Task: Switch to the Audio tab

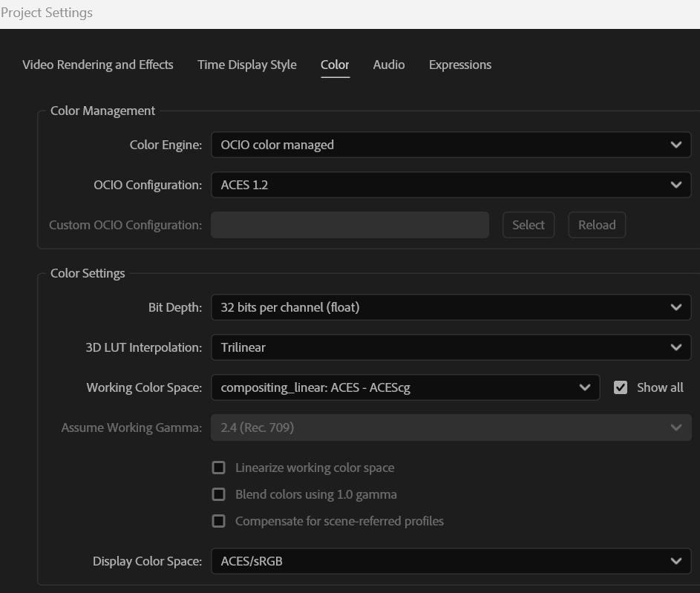Action: click(389, 65)
